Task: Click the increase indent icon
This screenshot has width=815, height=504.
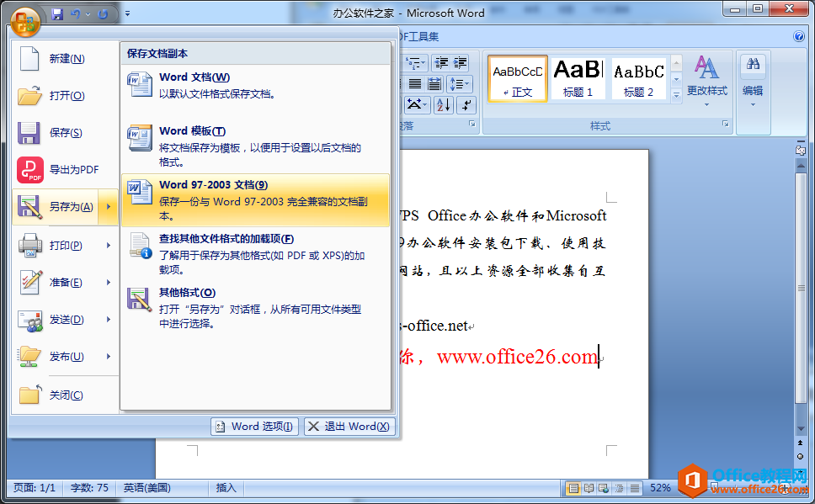Action: [x=460, y=63]
